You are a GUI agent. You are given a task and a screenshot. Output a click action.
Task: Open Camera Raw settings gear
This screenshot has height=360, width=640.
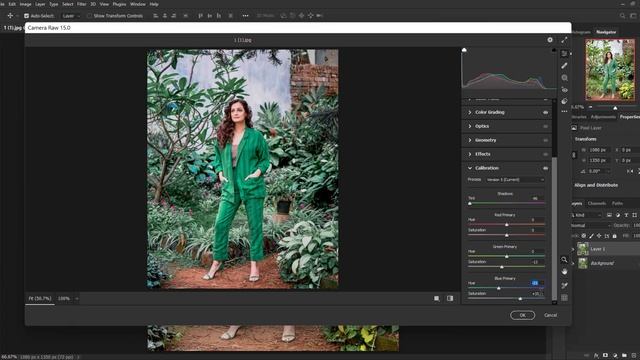pos(550,40)
